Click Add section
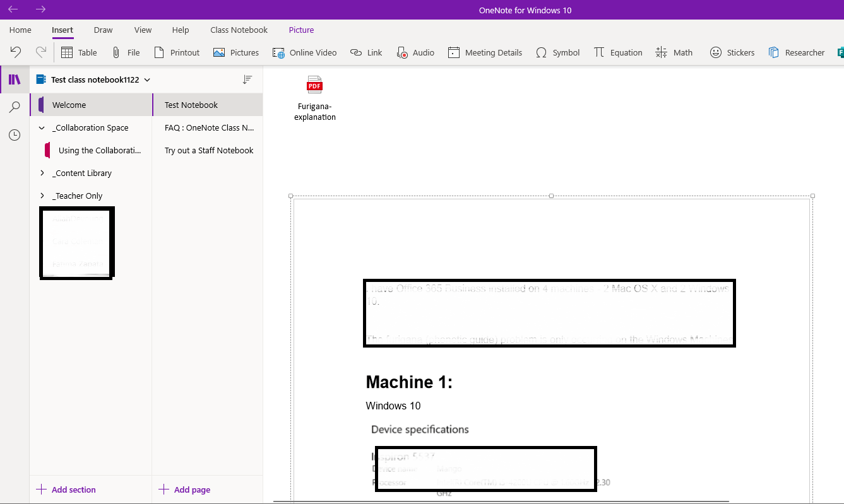The width and height of the screenshot is (844, 504). [66, 489]
